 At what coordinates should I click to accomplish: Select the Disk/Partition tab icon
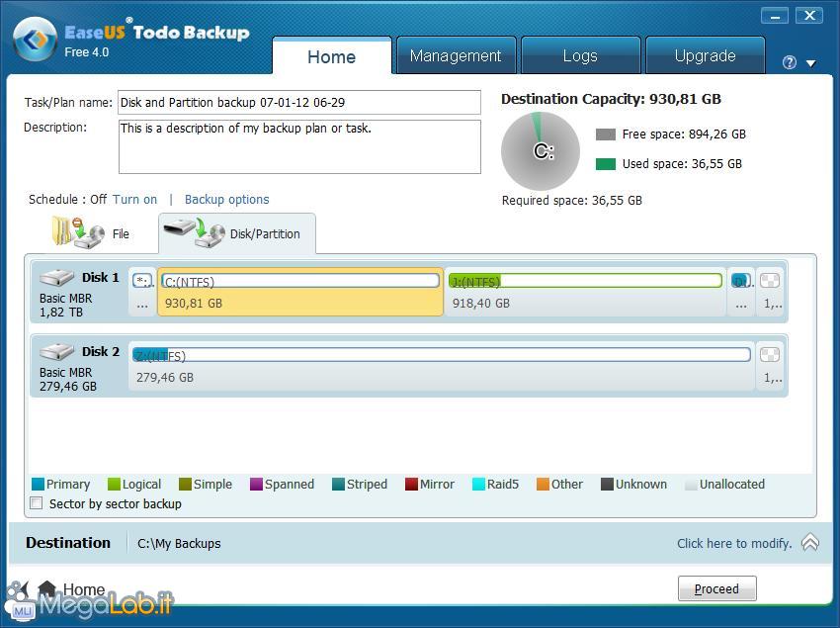pos(194,233)
